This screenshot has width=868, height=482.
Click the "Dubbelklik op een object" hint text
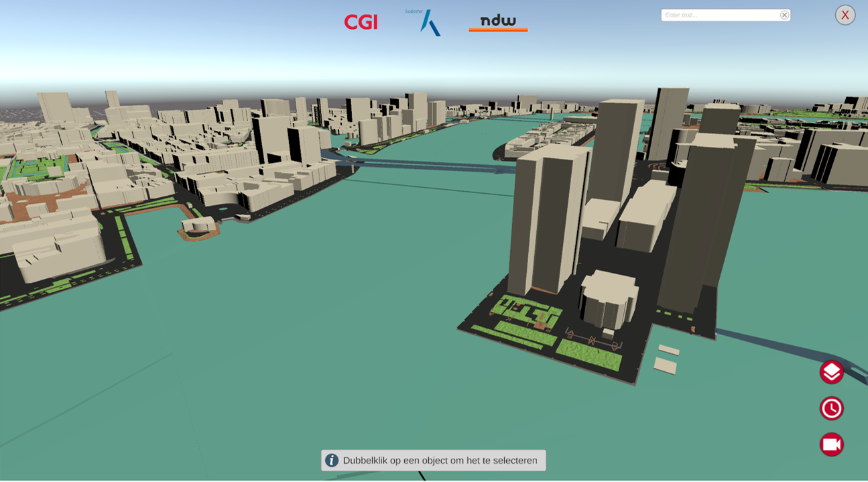[440, 461]
